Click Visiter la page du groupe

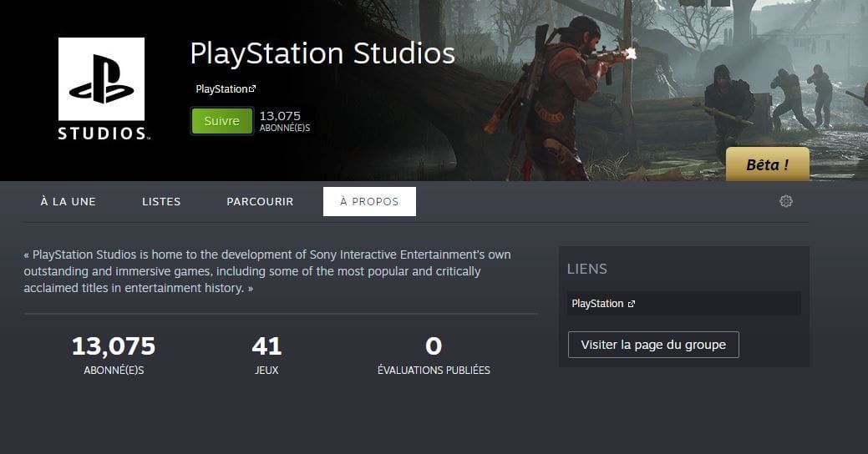pos(653,345)
